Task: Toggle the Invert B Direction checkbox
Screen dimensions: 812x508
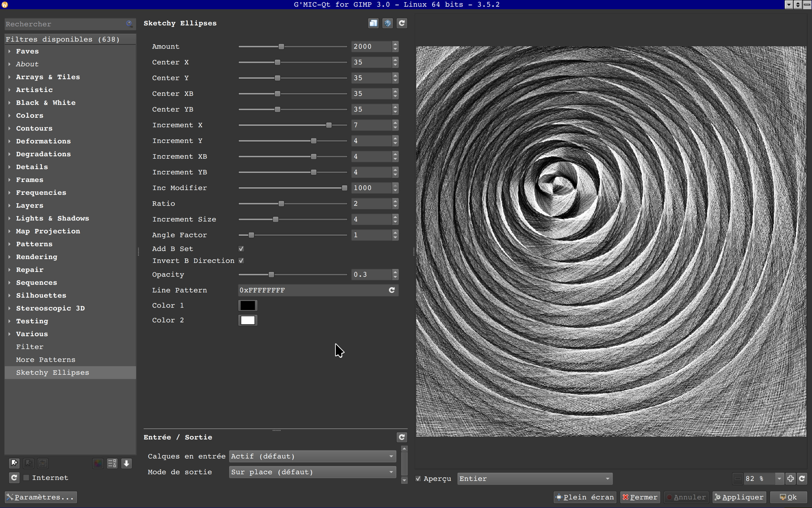Action: click(x=241, y=261)
